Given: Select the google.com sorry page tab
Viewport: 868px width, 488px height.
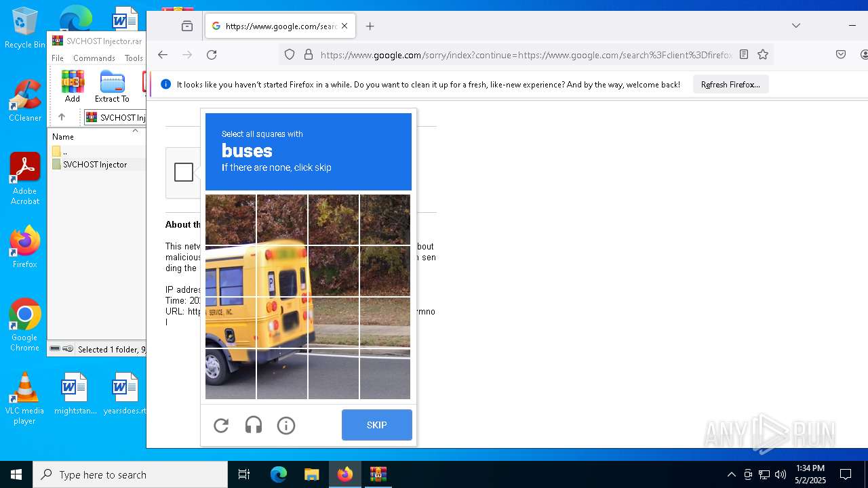Looking at the screenshot, I should pos(279,26).
